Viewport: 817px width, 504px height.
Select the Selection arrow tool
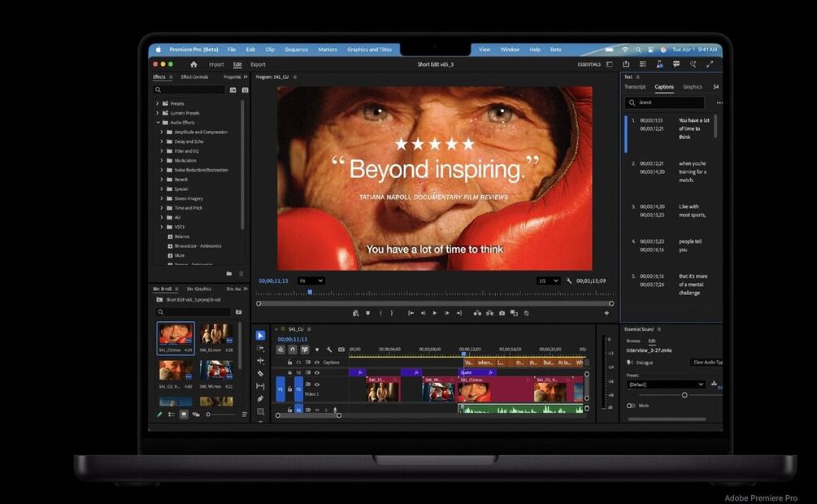pos(260,336)
